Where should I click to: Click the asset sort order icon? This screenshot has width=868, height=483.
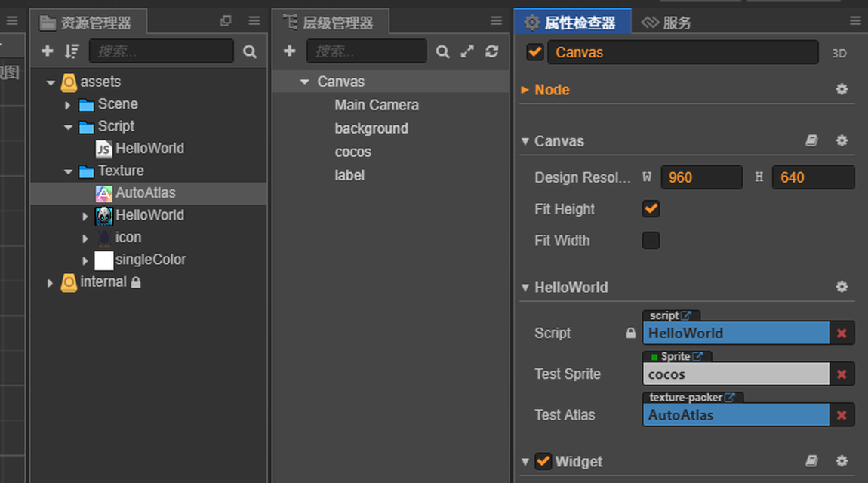(72, 51)
